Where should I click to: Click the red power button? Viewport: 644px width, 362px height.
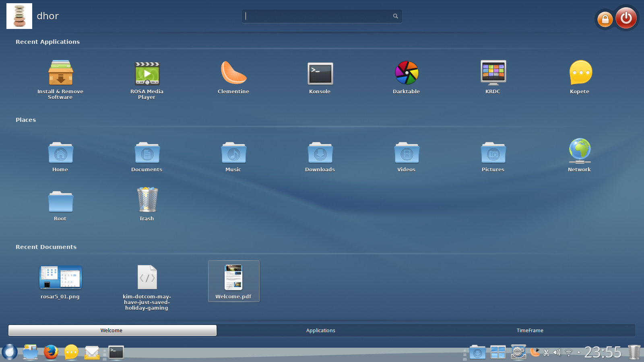tap(626, 18)
